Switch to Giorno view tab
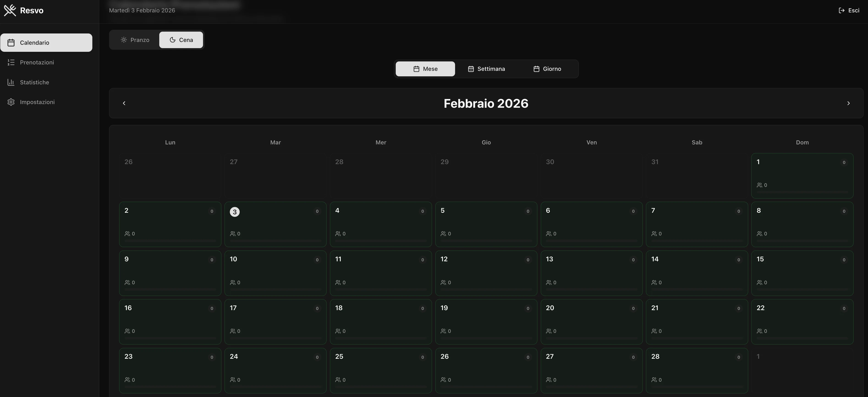This screenshot has width=868, height=397. [x=547, y=69]
